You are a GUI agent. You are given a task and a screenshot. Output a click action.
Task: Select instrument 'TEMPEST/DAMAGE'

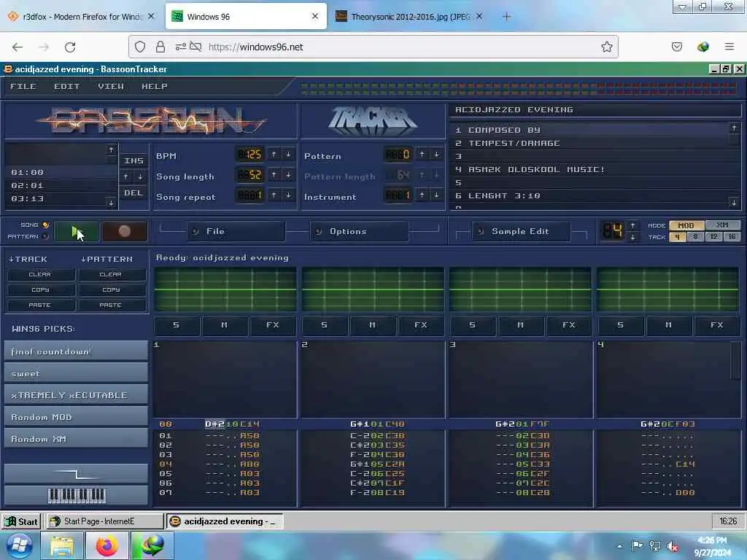click(589, 143)
